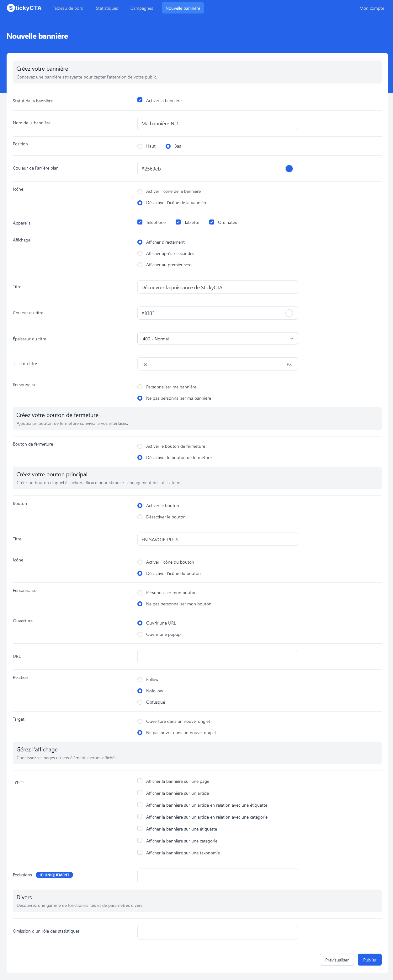Go to the Statistiques menu
Viewport: 393px width, 980px height.
107,8
